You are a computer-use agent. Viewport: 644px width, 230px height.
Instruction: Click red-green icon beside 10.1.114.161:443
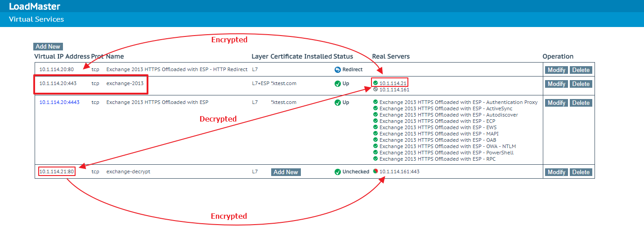(376, 171)
